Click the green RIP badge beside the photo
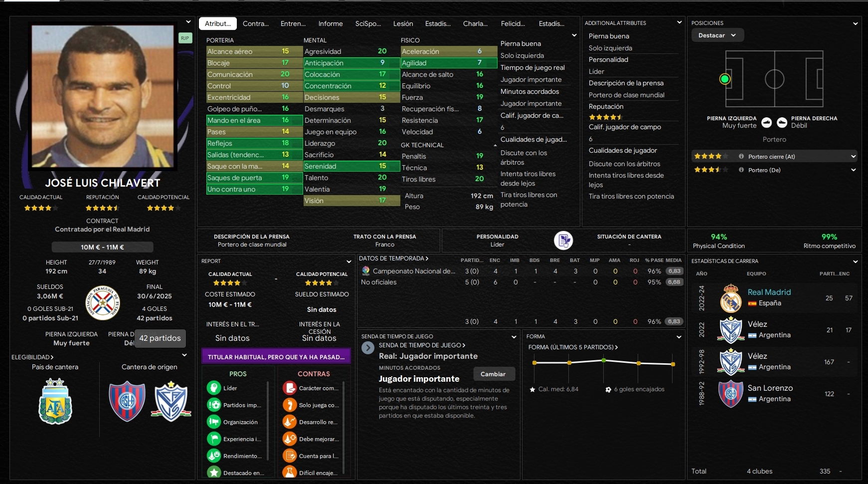The height and width of the screenshot is (484, 868). click(x=185, y=38)
